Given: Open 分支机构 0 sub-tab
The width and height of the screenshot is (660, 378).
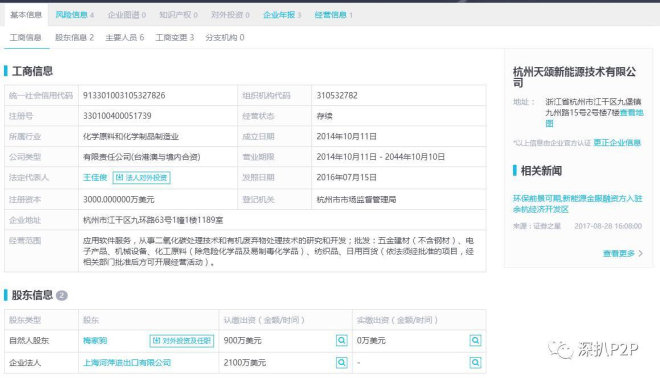Looking at the screenshot, I should pyautogui.click(x=225, y=37).
